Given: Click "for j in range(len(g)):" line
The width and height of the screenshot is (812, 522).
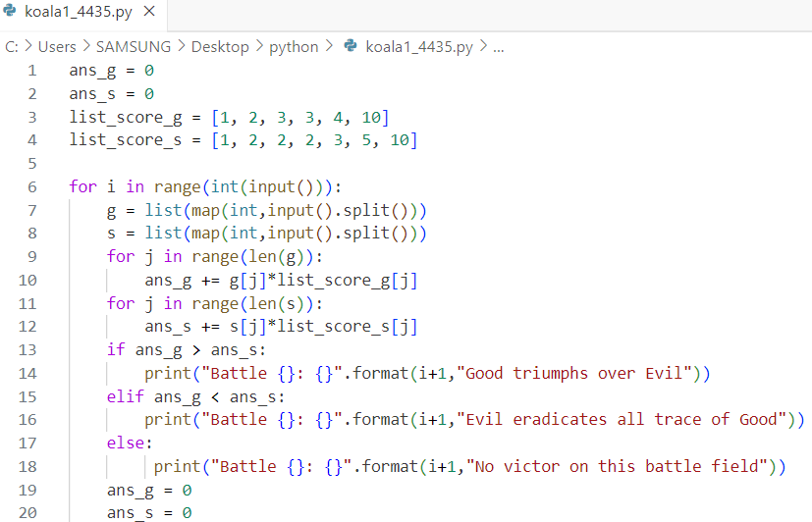Looking at the screenshot, I should [215, 257].
